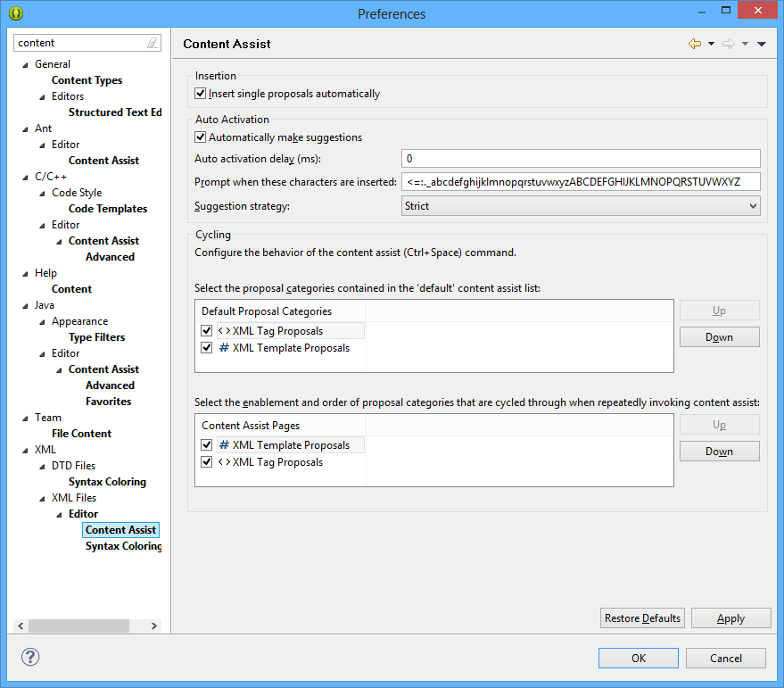Uncheck Insert single proposals automatically
Image resolution: width=784 pixels, height=688 pixels.
point(200,93)
